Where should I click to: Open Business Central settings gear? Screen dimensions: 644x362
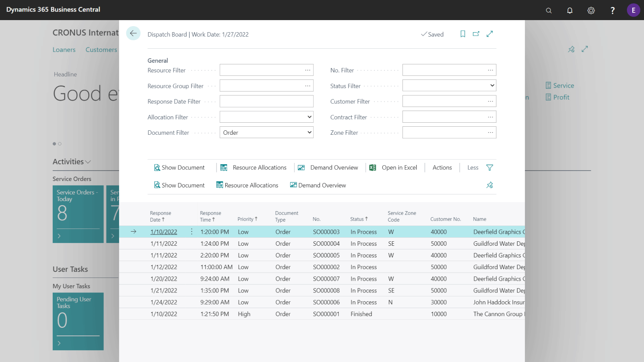[591, 10]
